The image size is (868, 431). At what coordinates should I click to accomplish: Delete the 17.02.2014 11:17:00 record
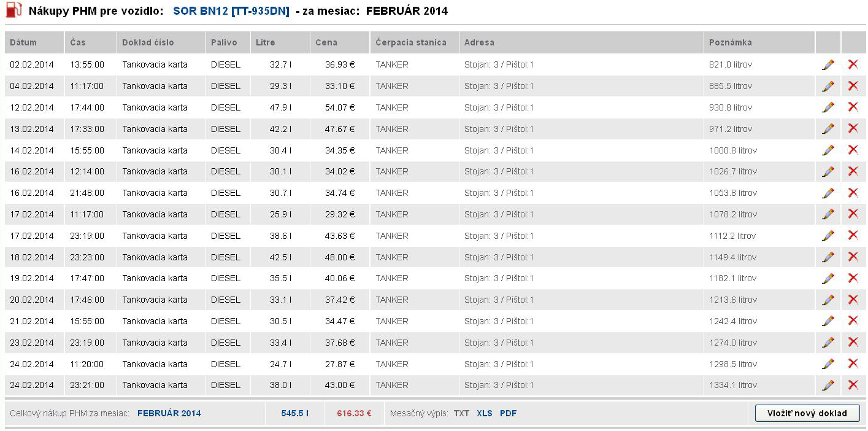click(x=853, y=214)
